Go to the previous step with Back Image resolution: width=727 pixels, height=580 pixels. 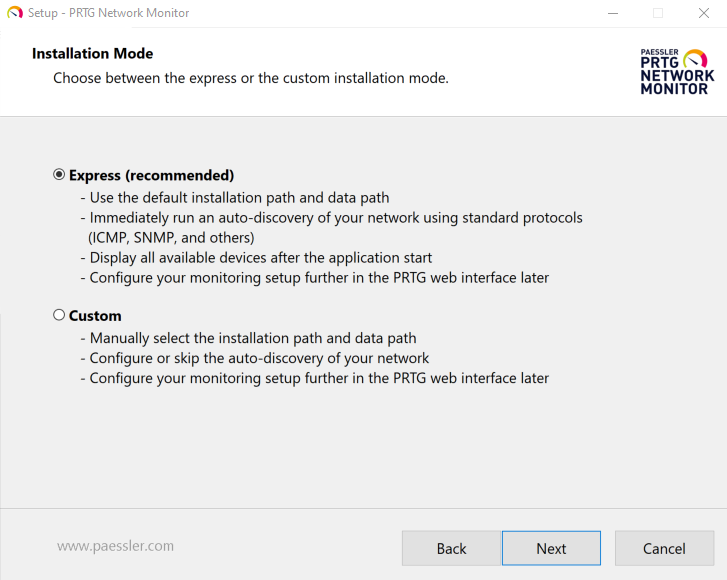tap(451, 548)
